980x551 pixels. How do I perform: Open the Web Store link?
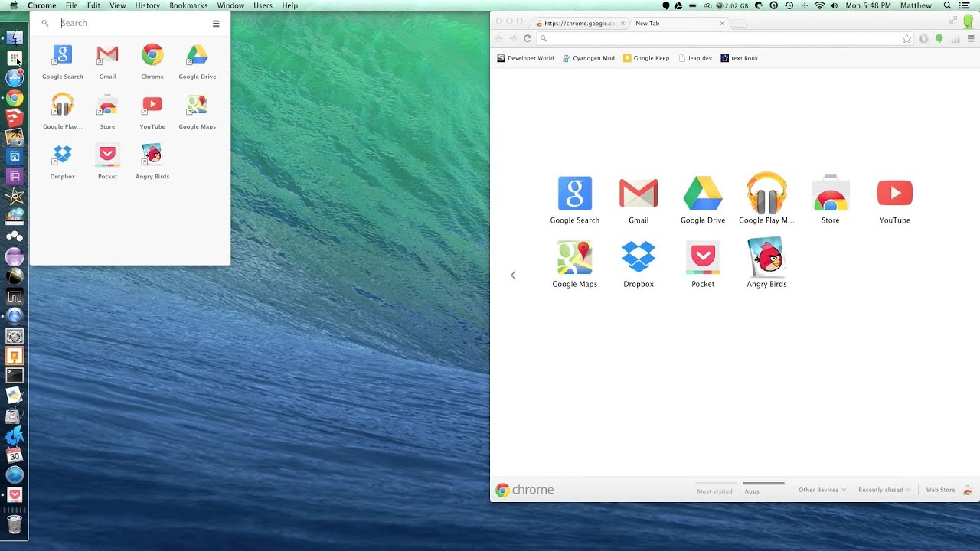coord(948,490)
